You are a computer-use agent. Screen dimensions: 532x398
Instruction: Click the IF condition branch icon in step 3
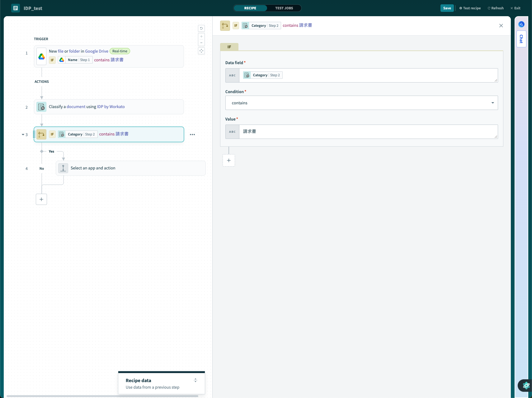coord(41,134)
